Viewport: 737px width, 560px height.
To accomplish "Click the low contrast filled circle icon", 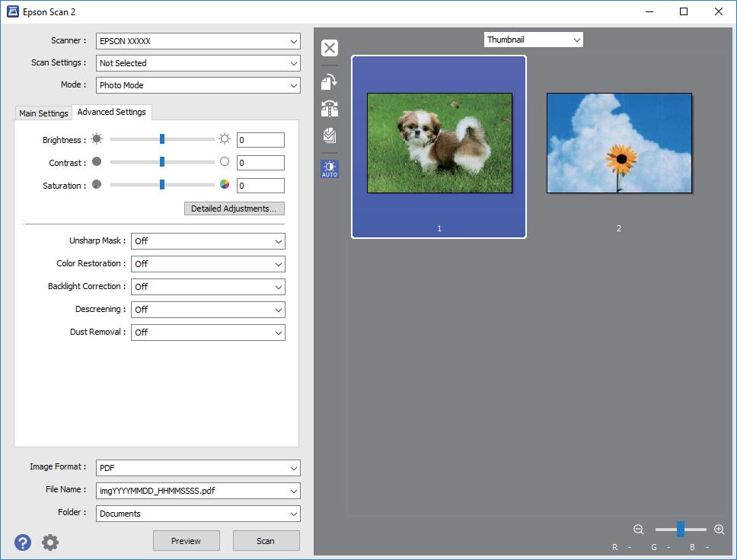I will [97, 161].
